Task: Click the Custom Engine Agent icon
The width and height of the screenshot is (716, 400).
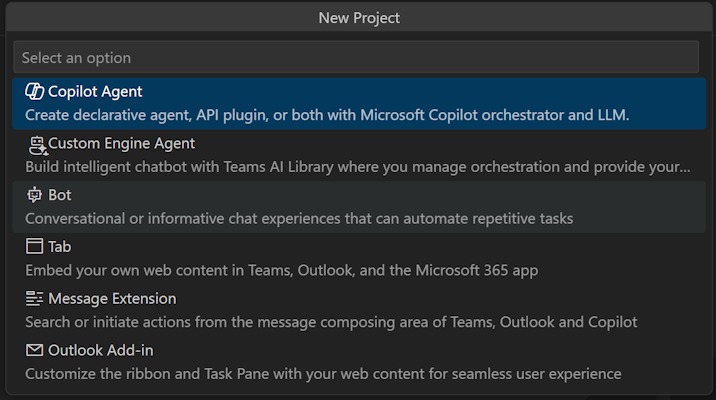Action: point(36,144)
